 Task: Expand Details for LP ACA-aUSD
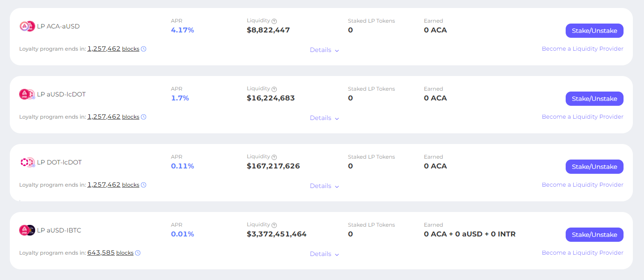[x=324, y=50]
